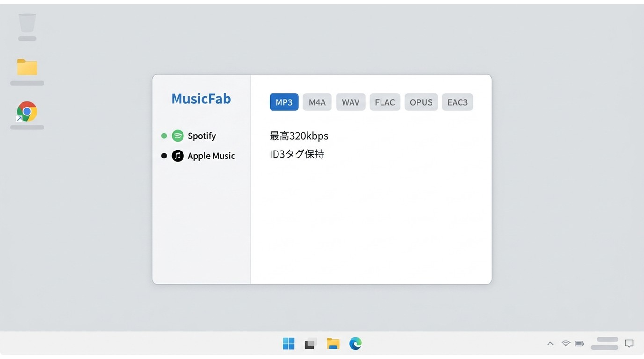
Task: Click the green status dot beside Spotify
Action: point(164,136)
